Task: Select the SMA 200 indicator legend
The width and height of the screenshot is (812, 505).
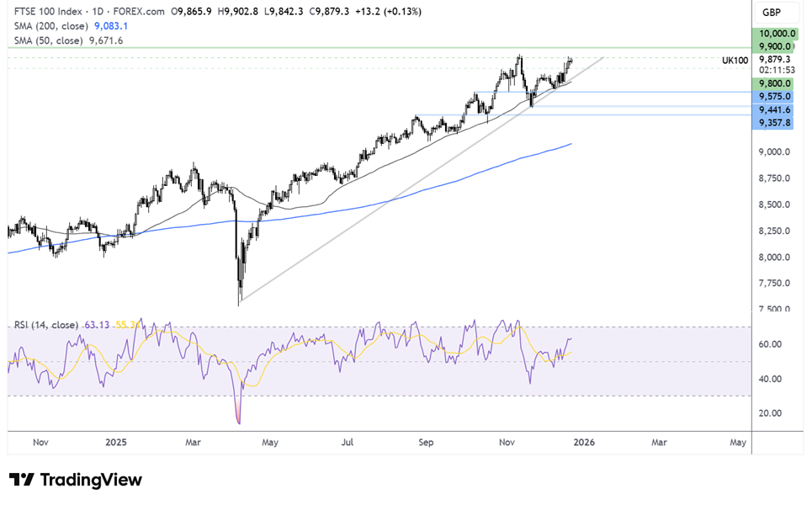Action: click(52, 26)
